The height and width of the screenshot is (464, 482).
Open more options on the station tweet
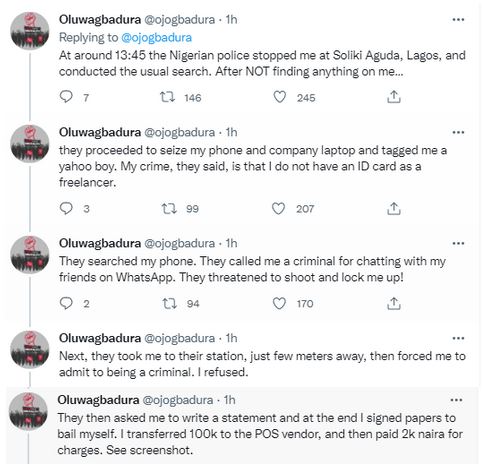click(x=458, y=338)
